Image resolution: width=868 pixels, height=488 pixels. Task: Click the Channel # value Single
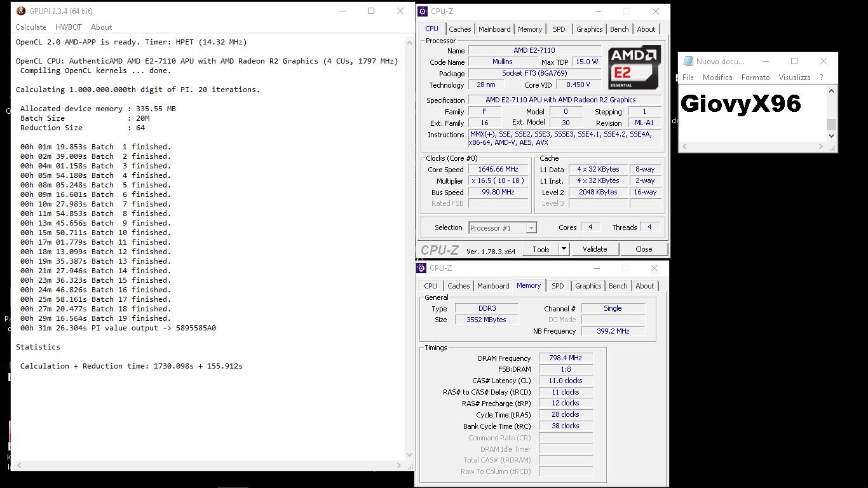coord(613,308)
